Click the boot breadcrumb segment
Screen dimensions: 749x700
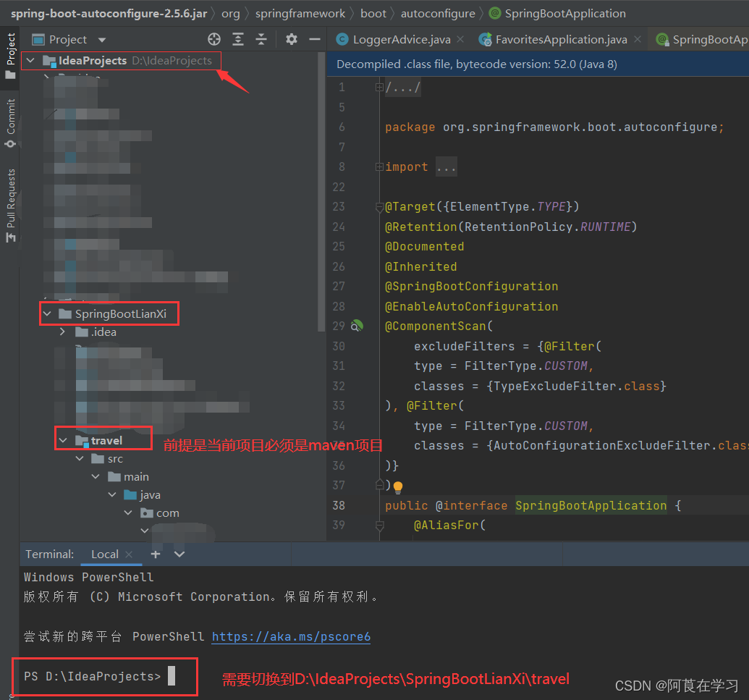373,13
